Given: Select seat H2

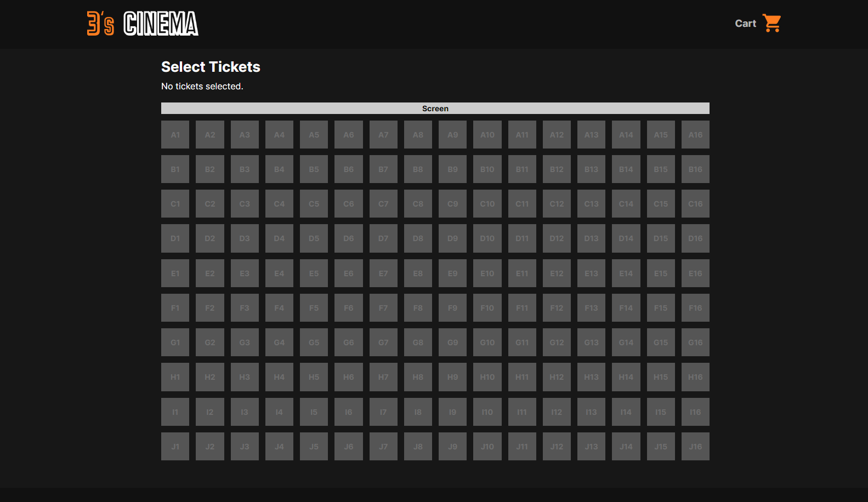Looking at the screenshot, I should point(210,377).
